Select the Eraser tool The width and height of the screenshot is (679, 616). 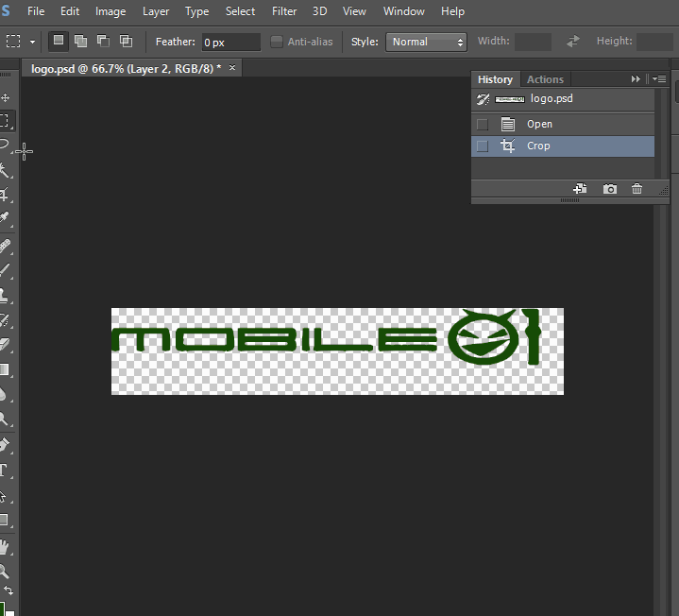pos(6,345)
